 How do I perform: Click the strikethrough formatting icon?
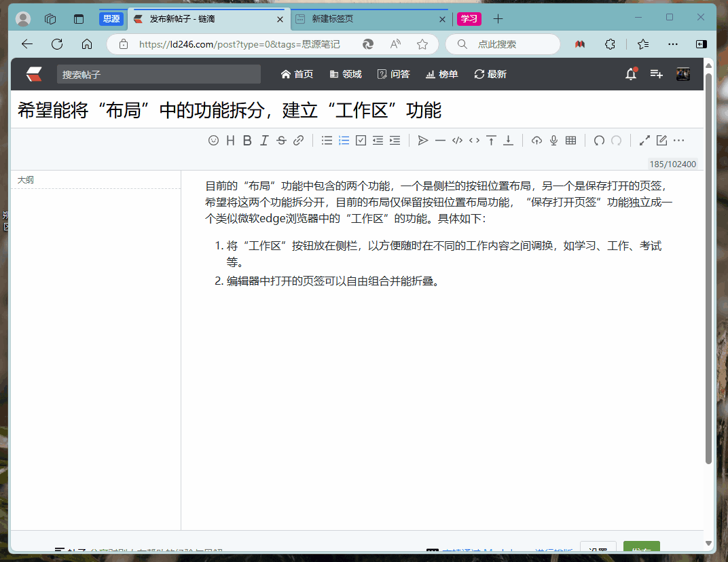coord(281,141)
